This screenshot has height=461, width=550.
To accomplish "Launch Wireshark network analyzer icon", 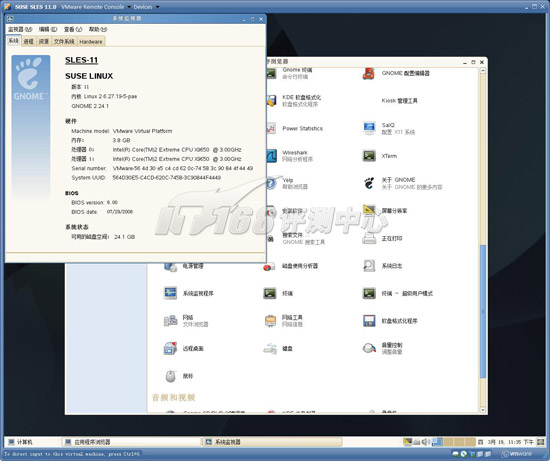I will coord(271,156).
